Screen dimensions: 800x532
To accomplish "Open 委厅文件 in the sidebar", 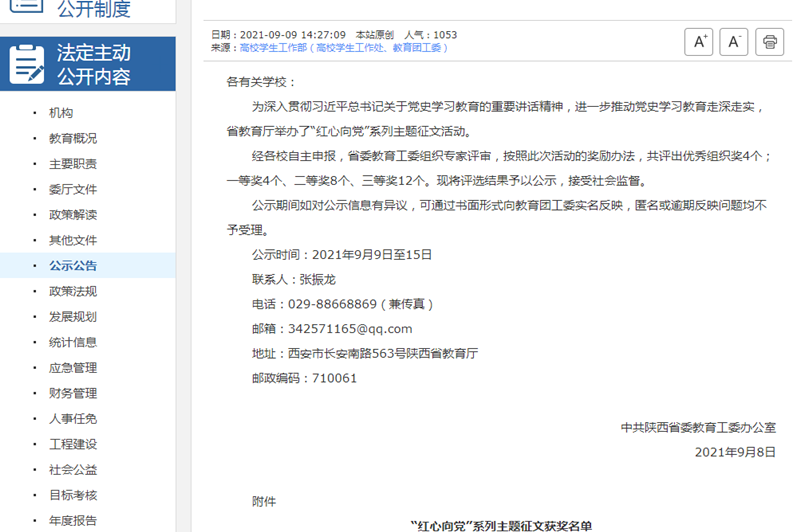I will point(73,189).
